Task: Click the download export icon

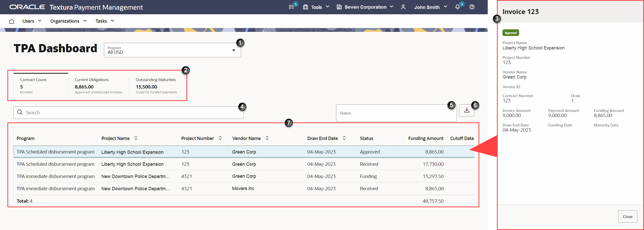Action: (467, 110)
